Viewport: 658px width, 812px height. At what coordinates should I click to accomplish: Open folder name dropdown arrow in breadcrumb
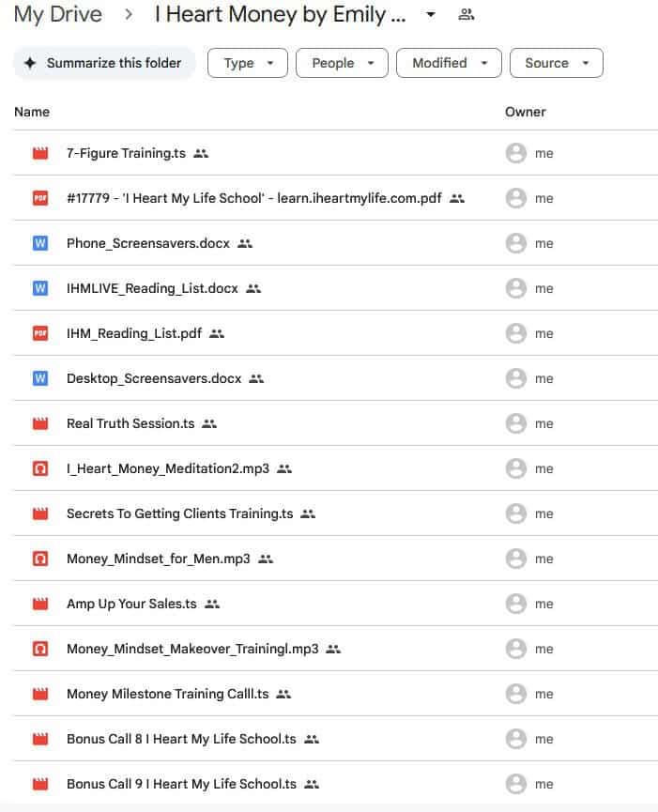tap(431, 15)
